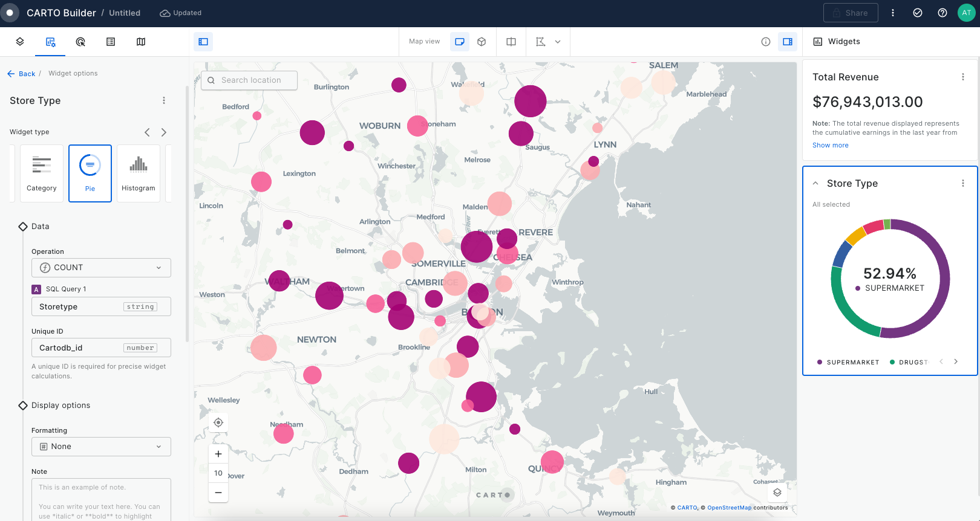Click the Search location field

coord(249,80)
